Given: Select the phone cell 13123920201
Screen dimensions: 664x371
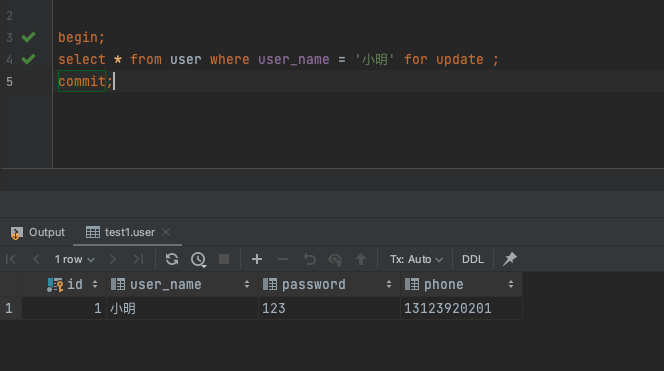Looking at the screenshot, I should pos(461,308).
